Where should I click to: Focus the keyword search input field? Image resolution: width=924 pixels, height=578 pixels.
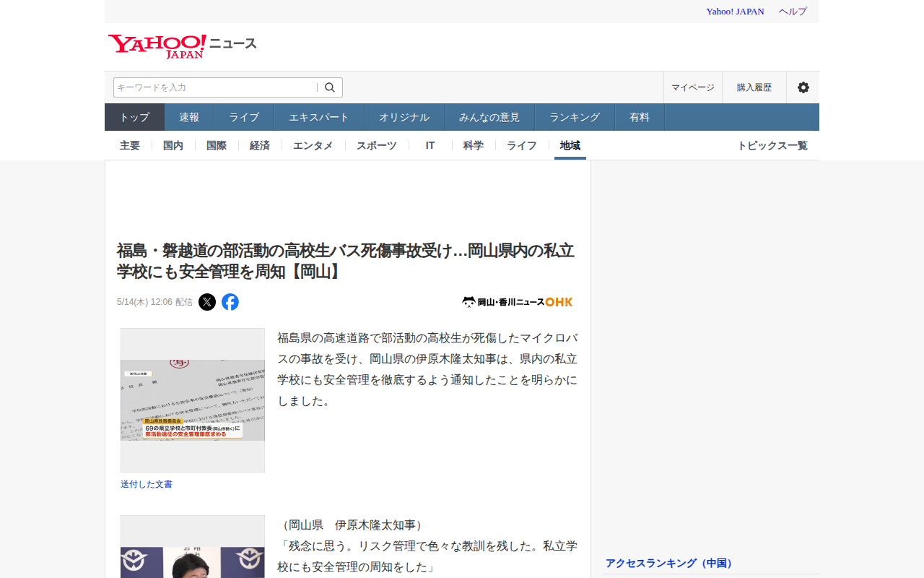pos(215,87)
